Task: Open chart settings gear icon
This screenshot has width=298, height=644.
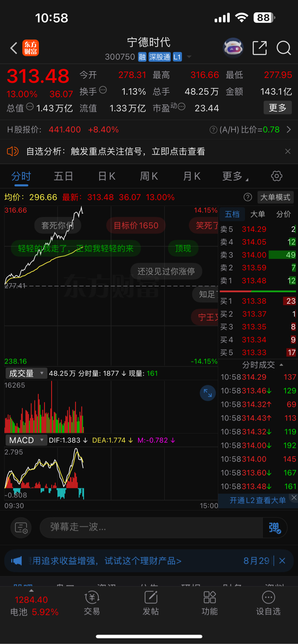Action: [277, 176]
